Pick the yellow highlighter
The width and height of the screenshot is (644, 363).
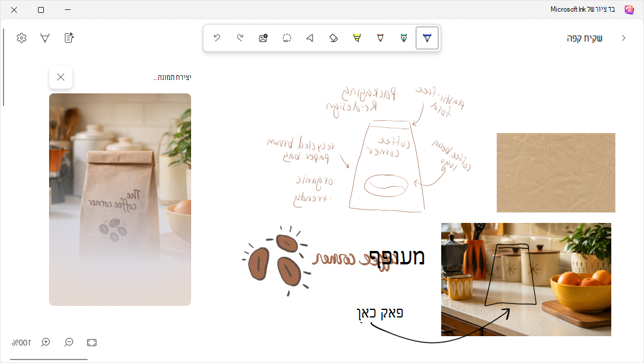357,38
